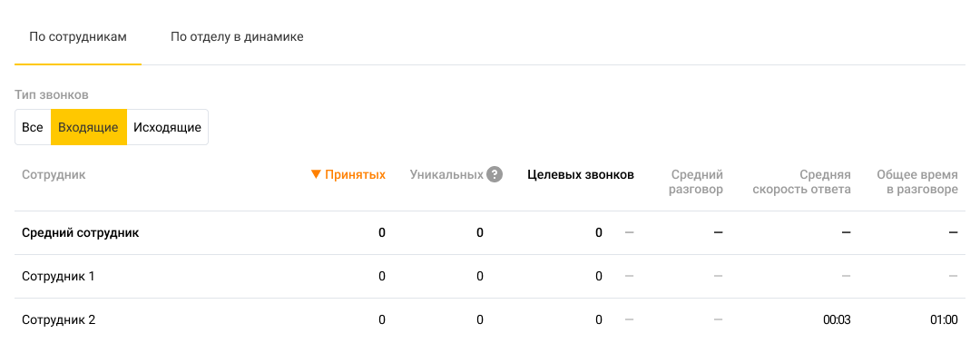Open the Сотрудник 1 row
980x363 pixels.
(58, 276)
